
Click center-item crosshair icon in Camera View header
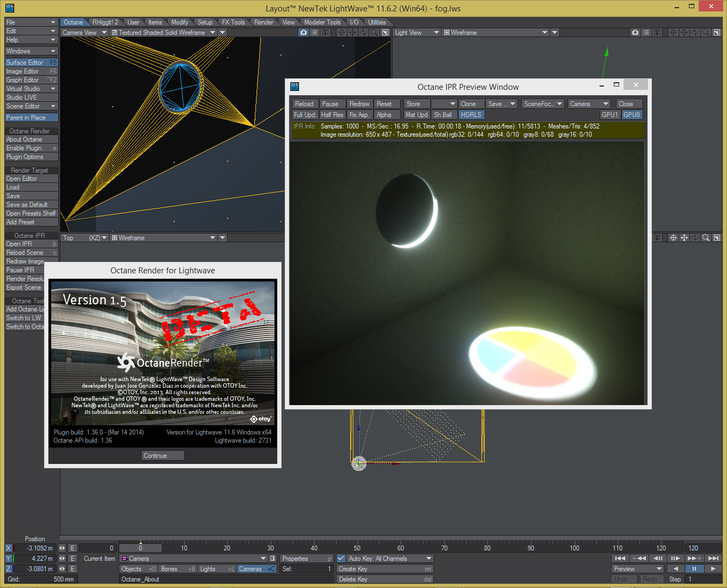point(341,33)
